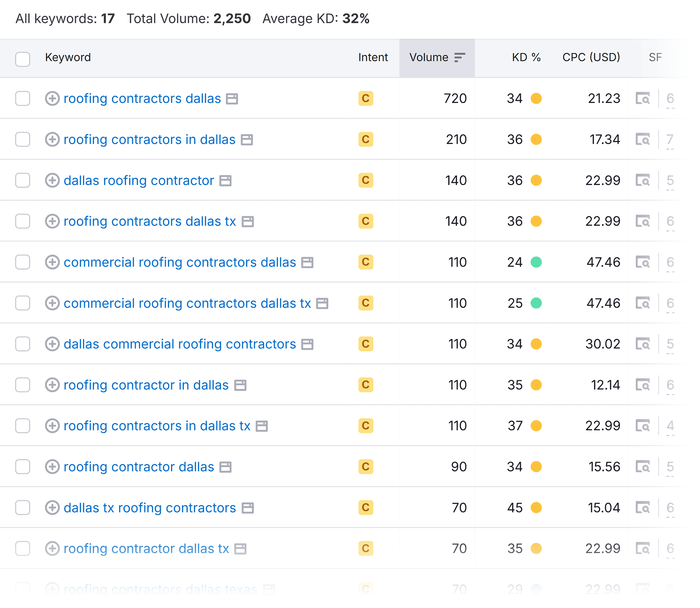Viewport: 700px width, 608px height.
Task: Click green KD dot beside 24
Action: coord(536,262)
